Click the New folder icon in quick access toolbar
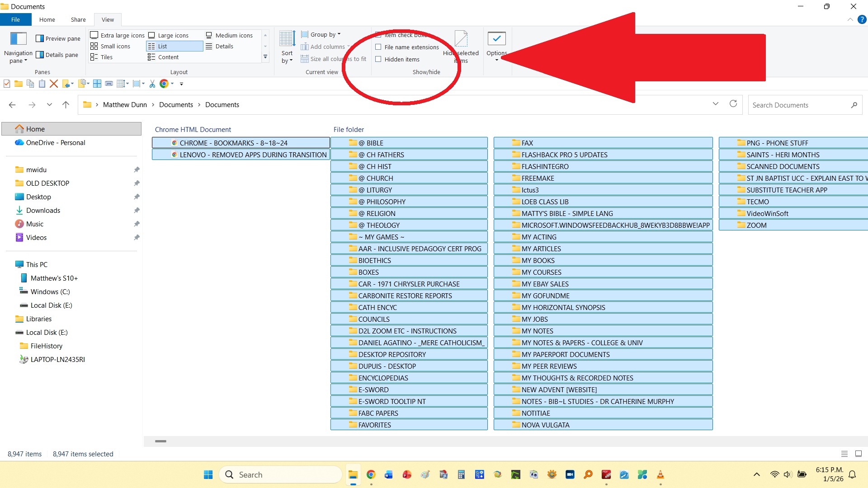868x488 pixels. point(19,84)
